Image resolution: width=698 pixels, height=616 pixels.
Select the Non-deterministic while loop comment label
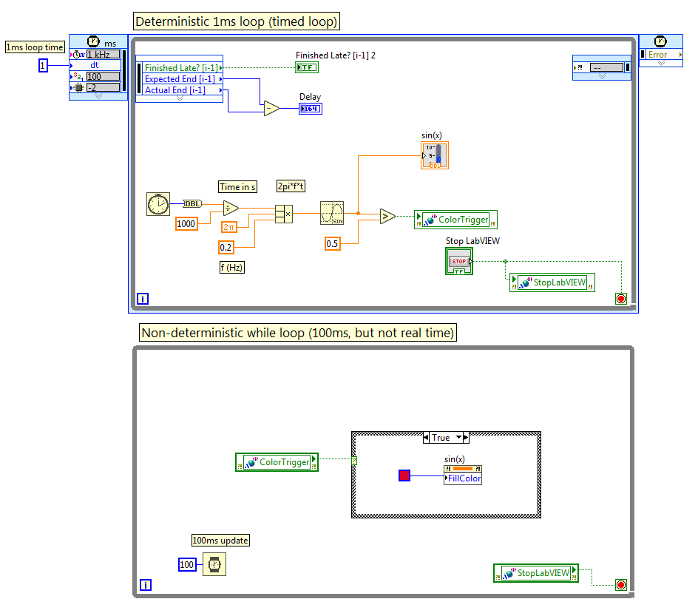pyautogui.click(x=298, y=333)
